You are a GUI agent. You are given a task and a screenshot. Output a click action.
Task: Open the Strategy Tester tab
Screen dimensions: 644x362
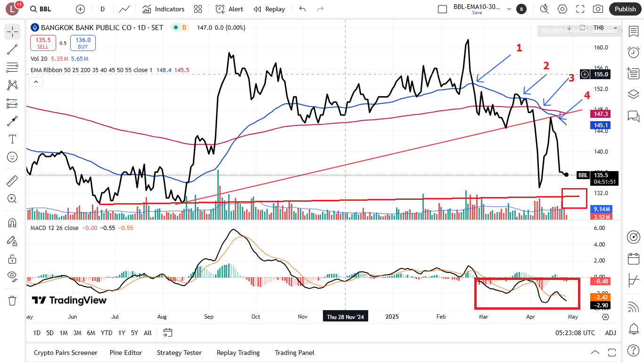pos(179,353)
